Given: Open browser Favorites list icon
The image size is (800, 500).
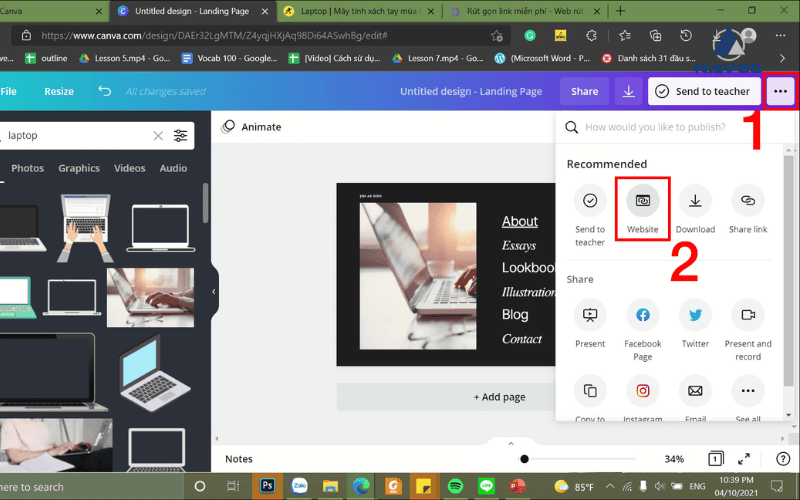Looking at the screenshot, I should click(x=624, y=36).
